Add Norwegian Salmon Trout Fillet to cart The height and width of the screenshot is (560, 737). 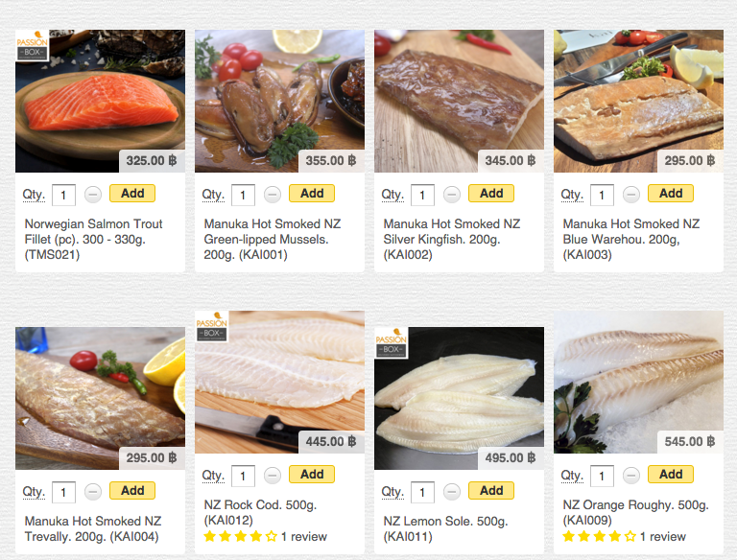point(132,194)
